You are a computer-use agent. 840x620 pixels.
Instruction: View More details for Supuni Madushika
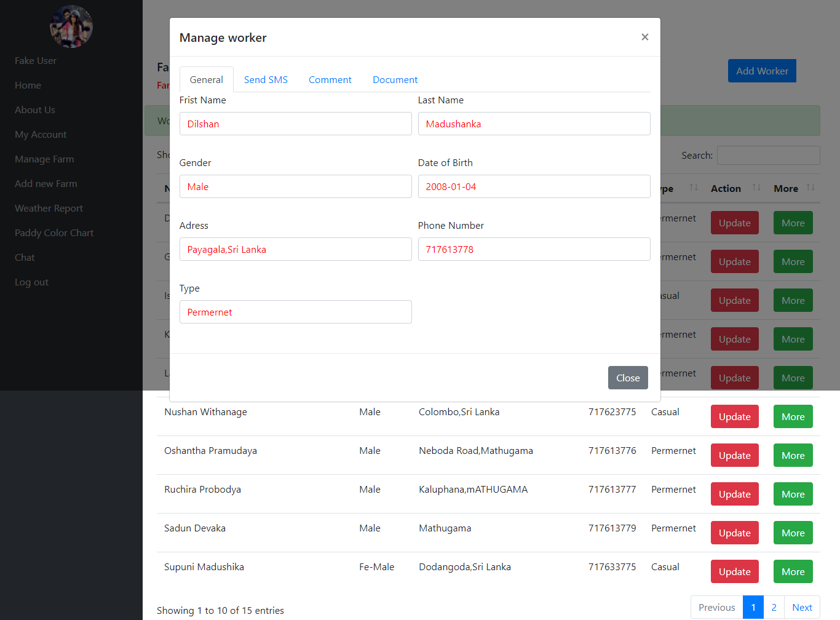(x=793, y=571)
